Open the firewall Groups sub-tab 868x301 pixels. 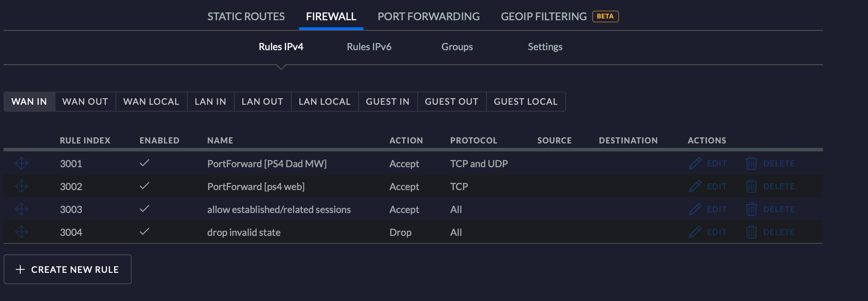tap(457, 47)
